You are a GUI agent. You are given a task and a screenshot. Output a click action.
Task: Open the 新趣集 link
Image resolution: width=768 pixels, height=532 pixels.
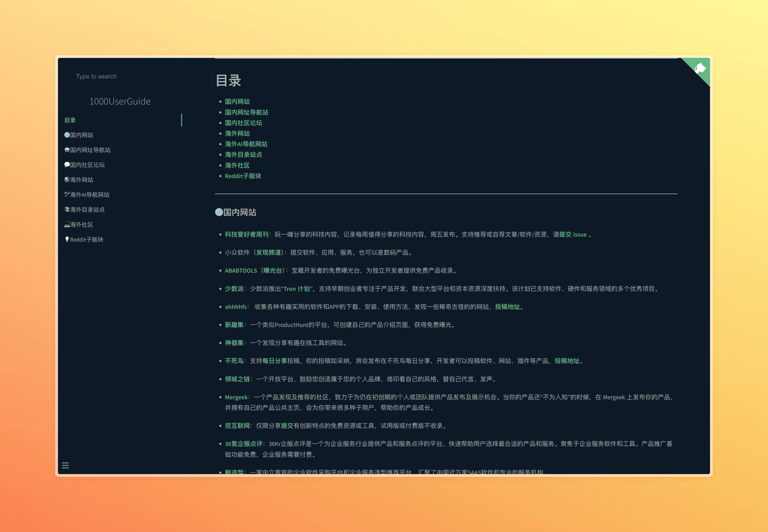pos(234,325)
